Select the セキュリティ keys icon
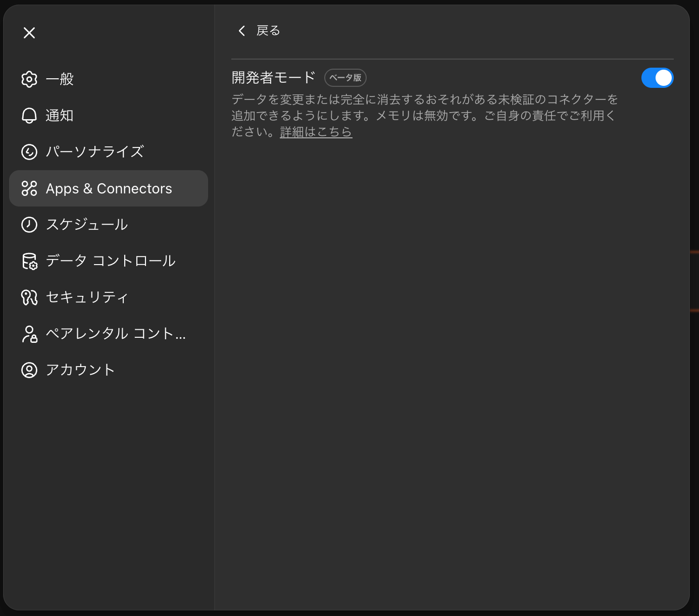Viewport: 699px width, 616px height. [x=29, y=297]
